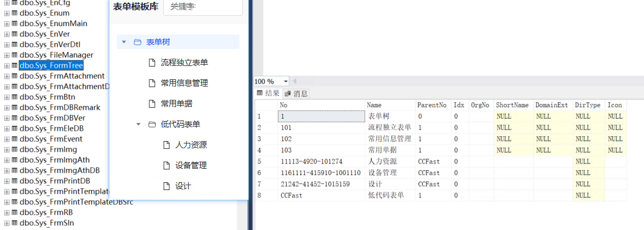644x230 pixels.
Task: Open the 常用信息管理 tree item
Action: [184, 83]
